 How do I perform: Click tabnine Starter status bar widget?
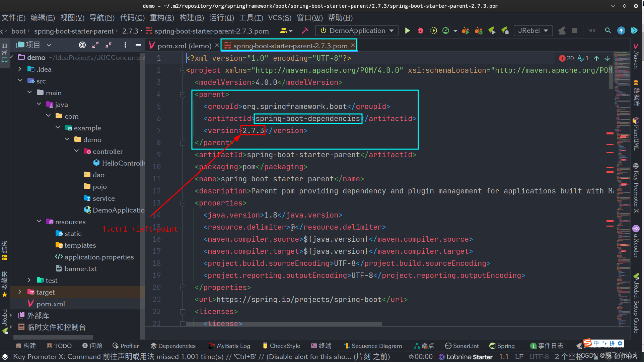coord(466,357)
